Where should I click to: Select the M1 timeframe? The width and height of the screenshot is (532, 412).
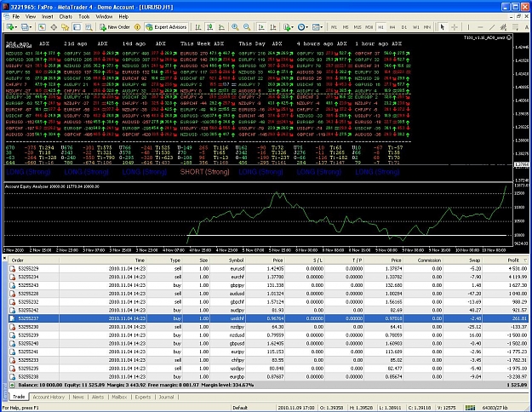point(335,27)
